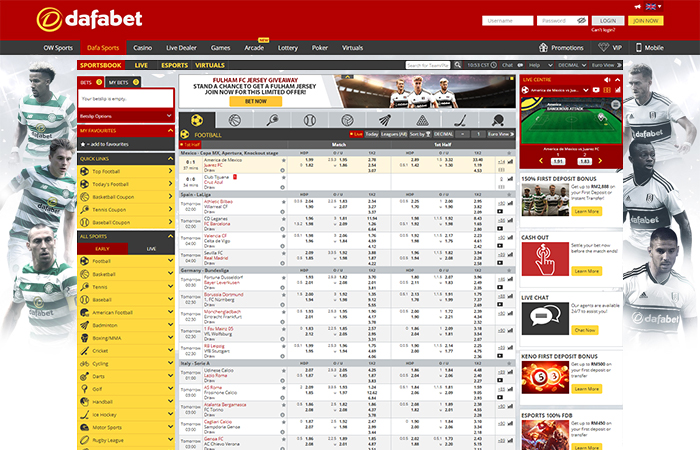Favourite the America de Mexico match star
The image size is (700, 450).
point(283,160)
